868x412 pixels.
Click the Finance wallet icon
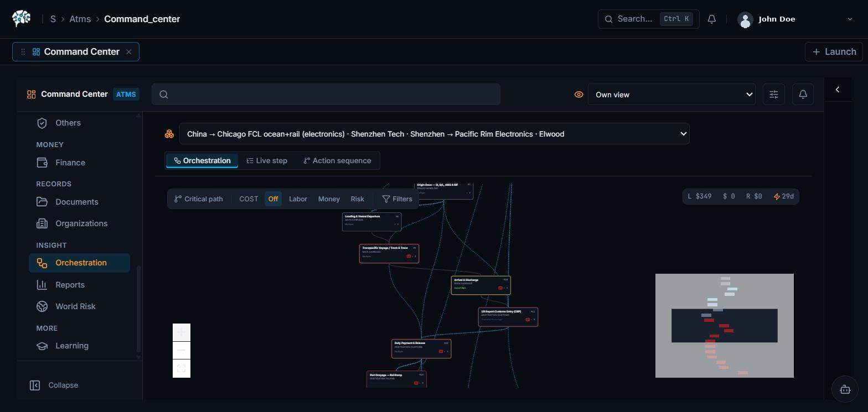[x=42, y=163]
